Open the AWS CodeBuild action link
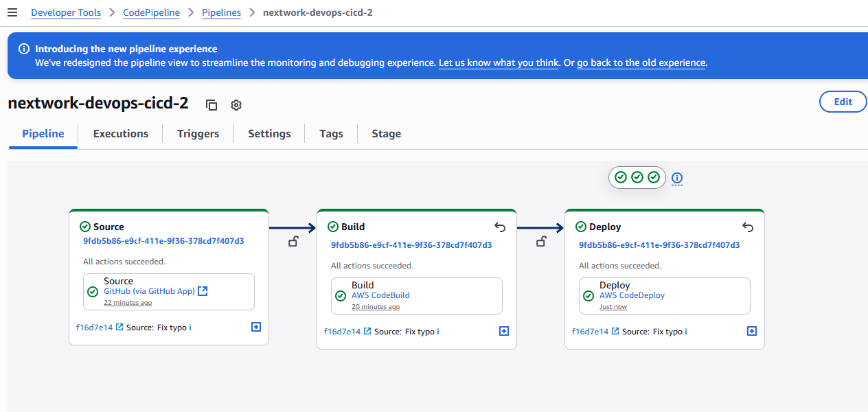This screenshot has width=868, height=412. [x=380, y=295]
